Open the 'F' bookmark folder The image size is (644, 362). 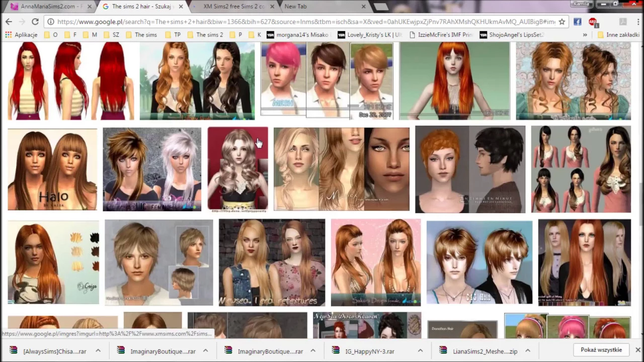click(70, 35)
